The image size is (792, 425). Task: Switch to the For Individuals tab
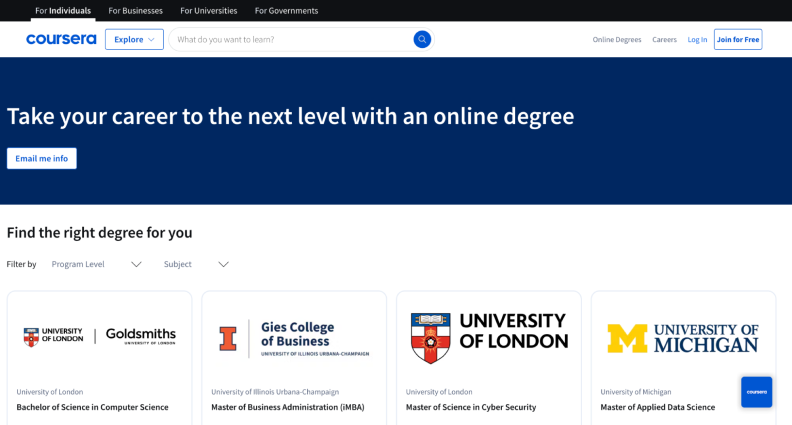point(63,11)
